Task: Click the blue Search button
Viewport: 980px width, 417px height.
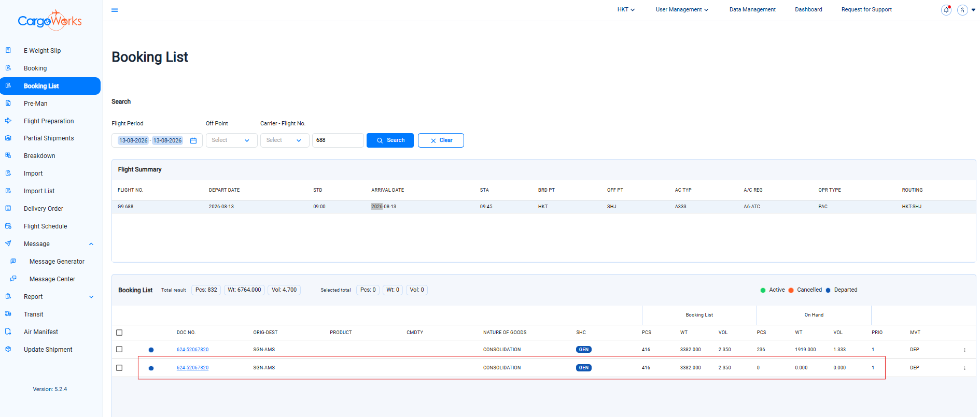Action: click(390, 140)
